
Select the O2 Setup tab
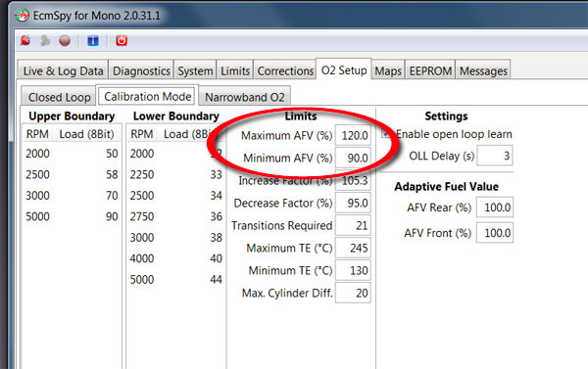coord(344,69)
